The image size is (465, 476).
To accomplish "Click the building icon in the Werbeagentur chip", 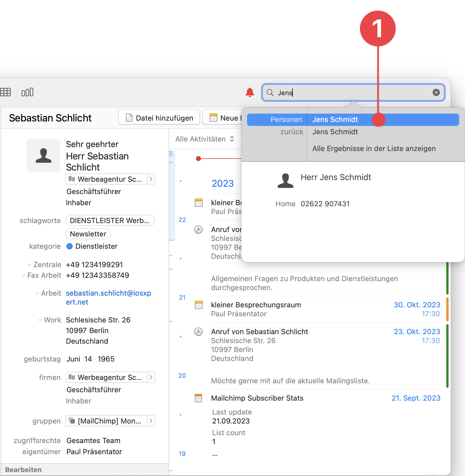I will [72, 179].
